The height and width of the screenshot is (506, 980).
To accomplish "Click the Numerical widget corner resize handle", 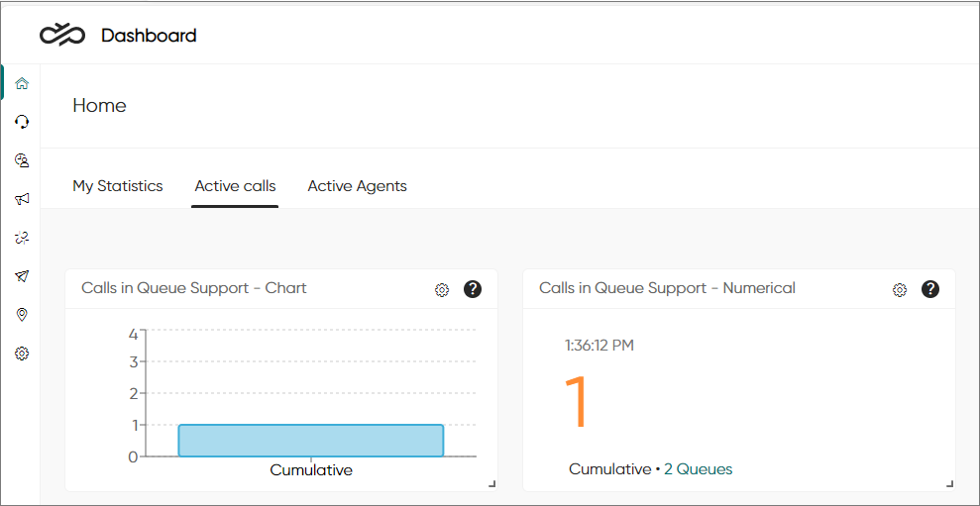I will tap(950, 483).
